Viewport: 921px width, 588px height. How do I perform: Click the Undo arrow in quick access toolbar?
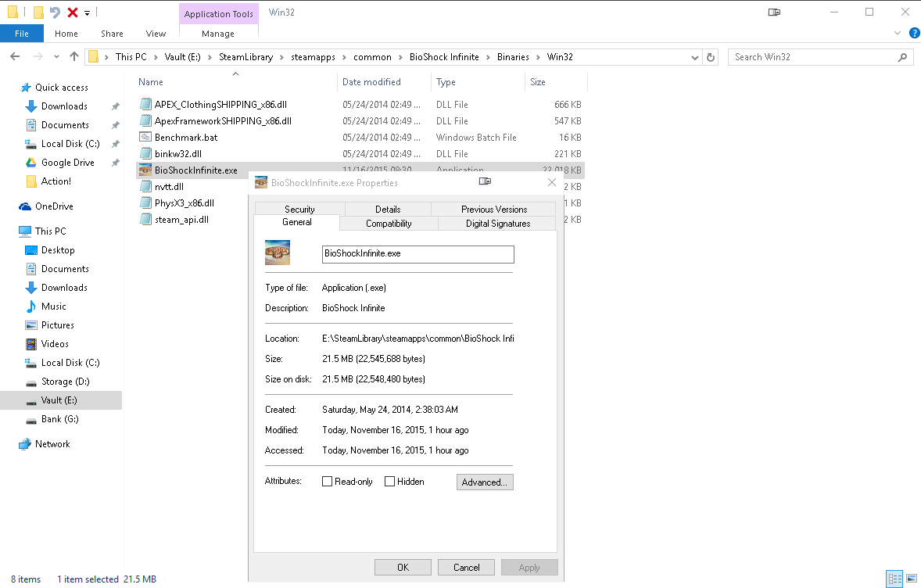point(56,13)
